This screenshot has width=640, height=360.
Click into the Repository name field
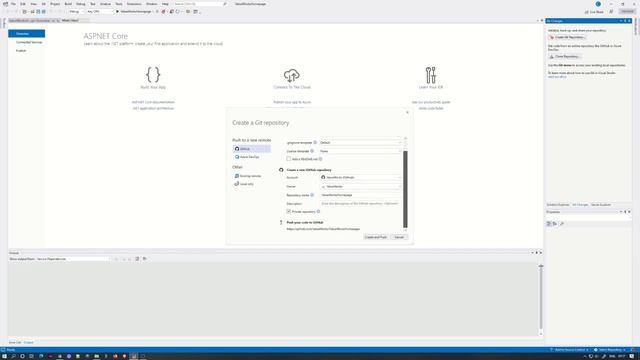360,195
